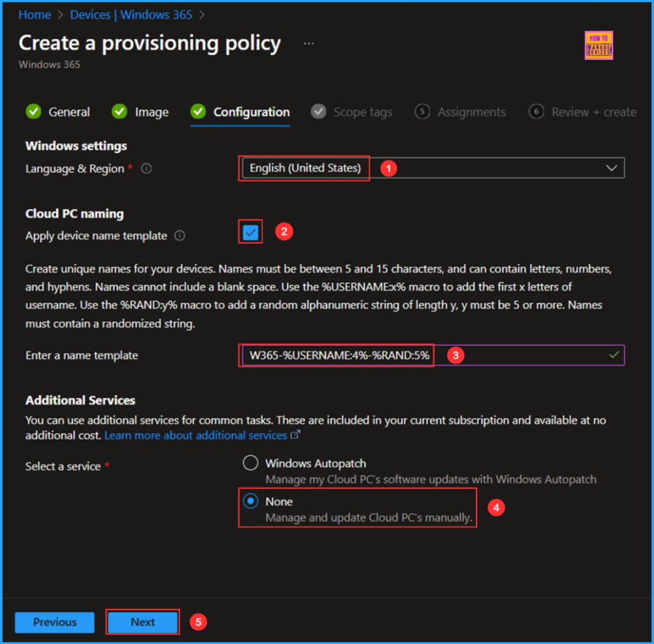
Task: Click the Create a provisioning policy title
Action: pyautogui.click(x=149, y=43)
